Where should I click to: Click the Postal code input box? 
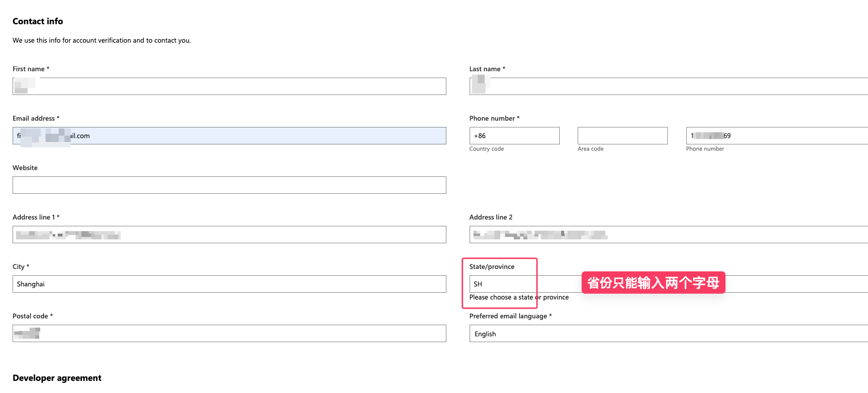coord(229,333)
